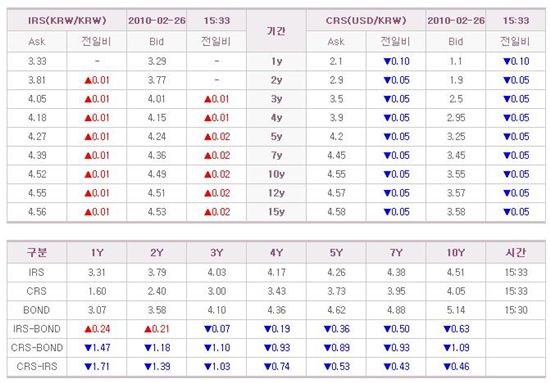Screen dimensions: 550x383
Task: Click the 5Y column header in lower table
Action: pos(336,253)
